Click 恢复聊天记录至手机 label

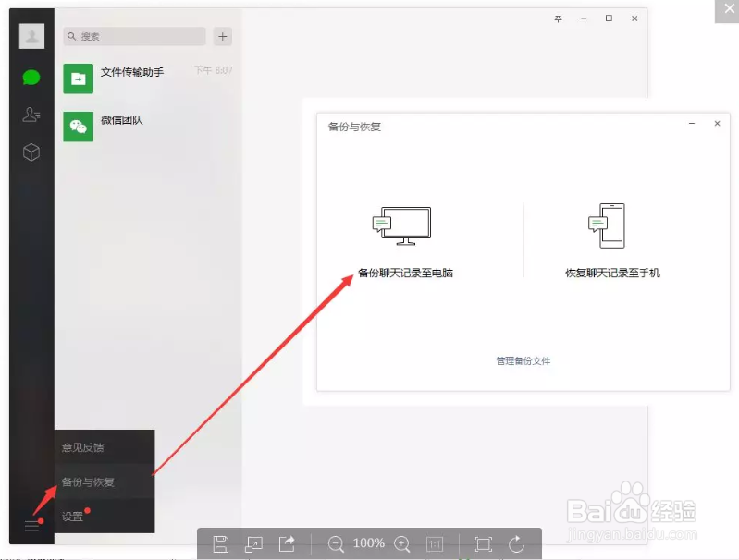click(x=612, y=273)
